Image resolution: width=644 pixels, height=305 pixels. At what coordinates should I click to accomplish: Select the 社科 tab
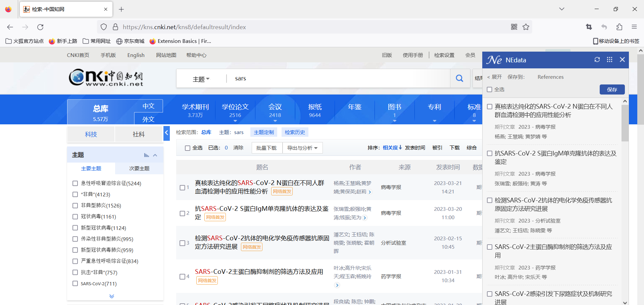pos(139,134)
